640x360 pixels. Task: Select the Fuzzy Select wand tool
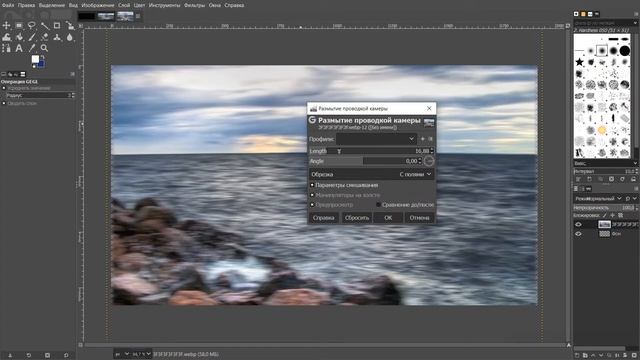[44, 25]
